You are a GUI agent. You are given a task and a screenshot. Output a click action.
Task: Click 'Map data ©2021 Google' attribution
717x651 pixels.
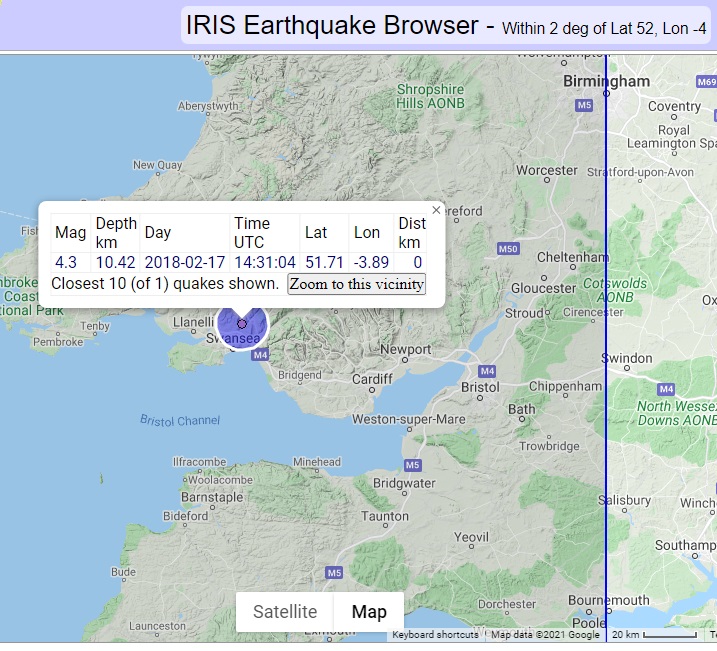(545, 635)
